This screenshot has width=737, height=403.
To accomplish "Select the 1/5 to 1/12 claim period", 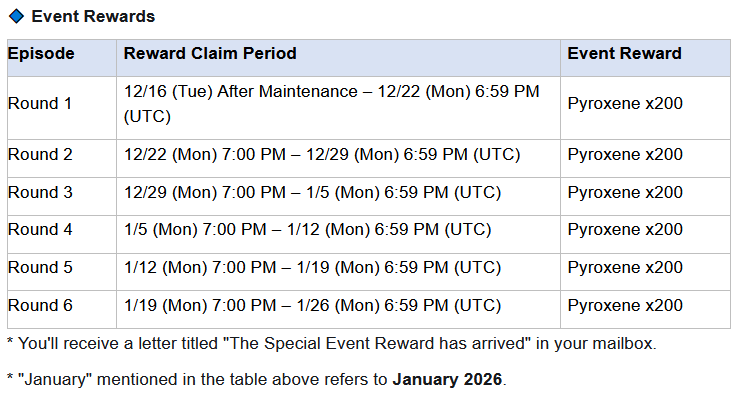I will 307,230.
